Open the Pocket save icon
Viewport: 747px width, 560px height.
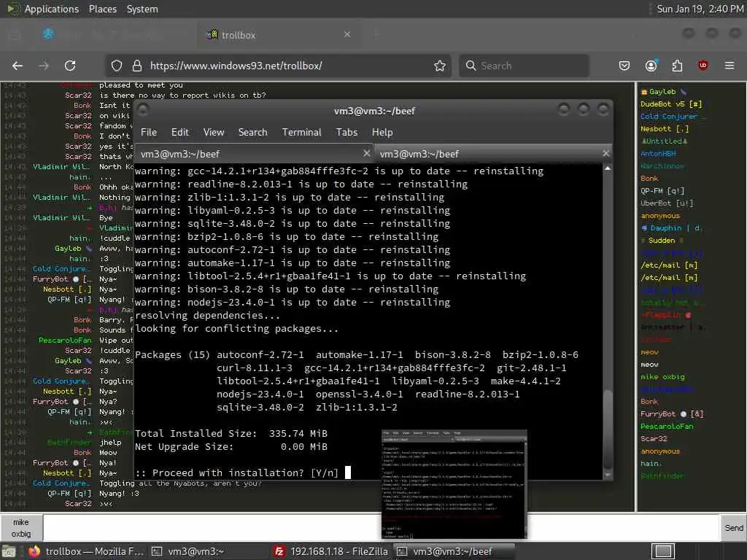(624, 66)
